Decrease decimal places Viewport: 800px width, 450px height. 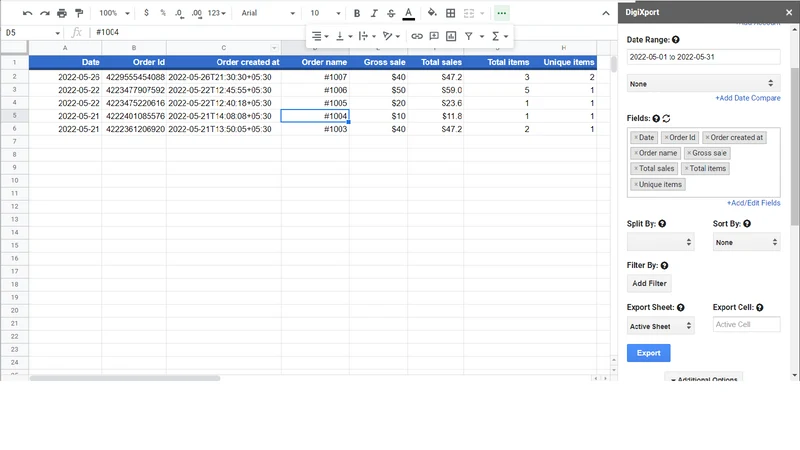[179, 13]
